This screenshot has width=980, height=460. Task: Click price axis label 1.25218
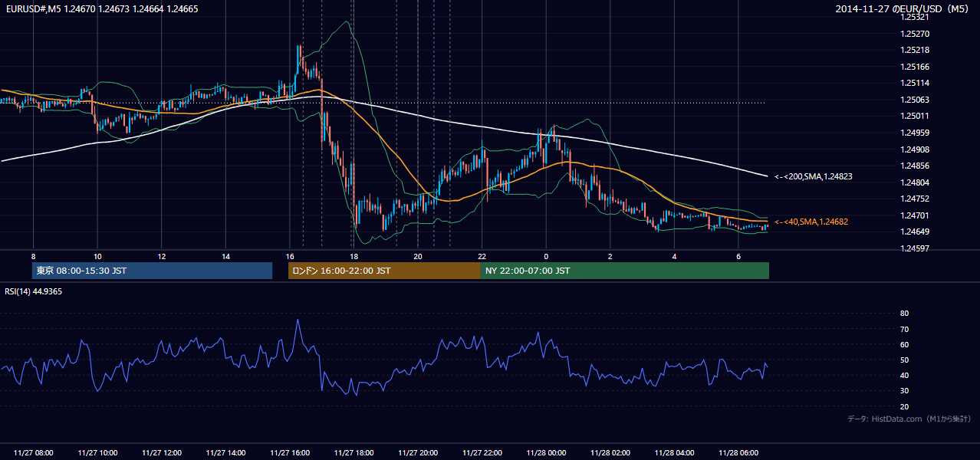pos(915,50)
